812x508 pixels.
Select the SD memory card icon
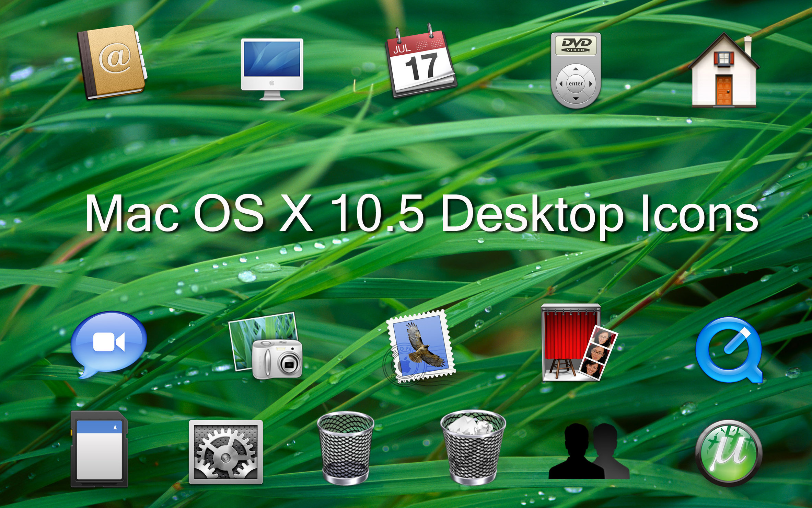[x=99, y=449]
